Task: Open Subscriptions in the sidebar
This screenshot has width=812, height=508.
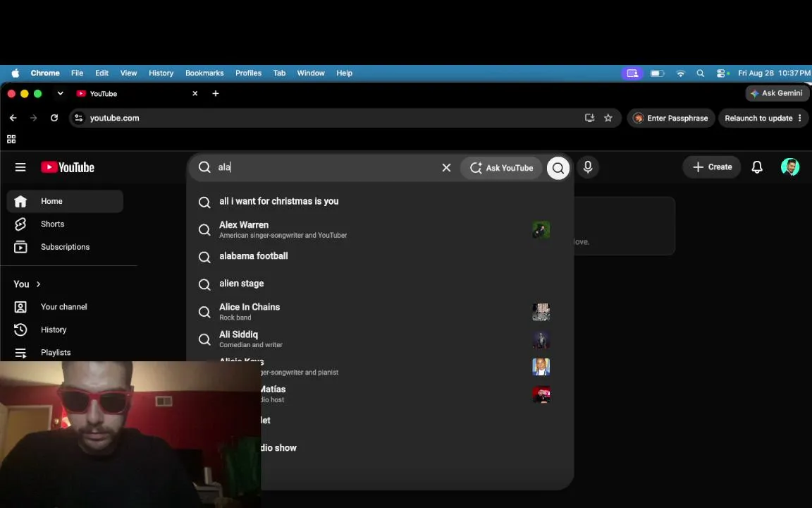Action: 65,247
